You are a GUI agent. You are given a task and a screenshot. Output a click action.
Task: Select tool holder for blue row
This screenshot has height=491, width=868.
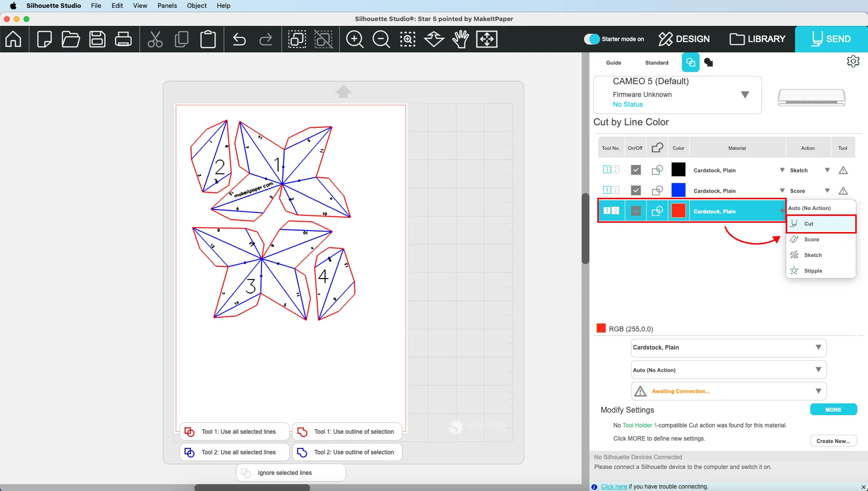(611, 190)
